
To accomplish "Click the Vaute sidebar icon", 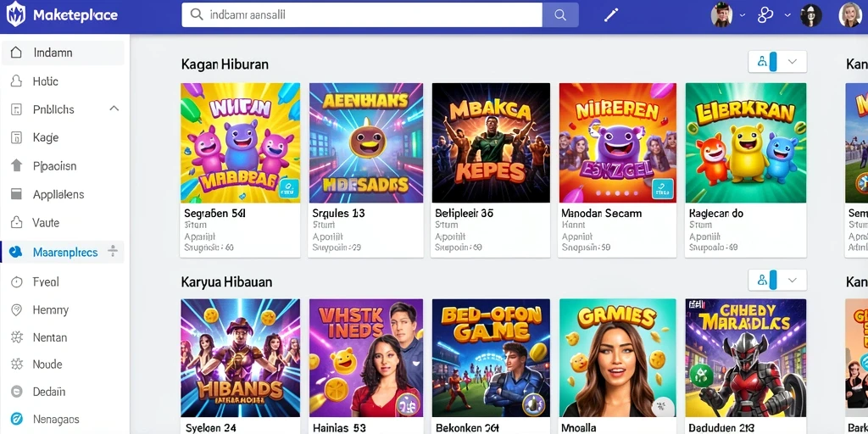I will [x=17, y=223].
